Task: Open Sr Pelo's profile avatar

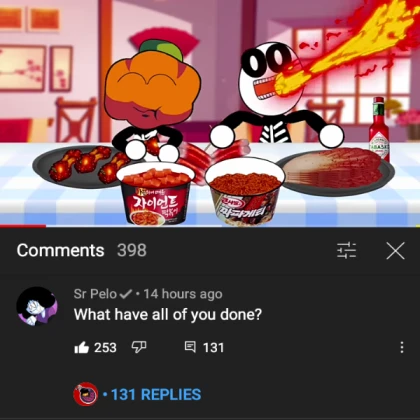Action: point(37,306)
